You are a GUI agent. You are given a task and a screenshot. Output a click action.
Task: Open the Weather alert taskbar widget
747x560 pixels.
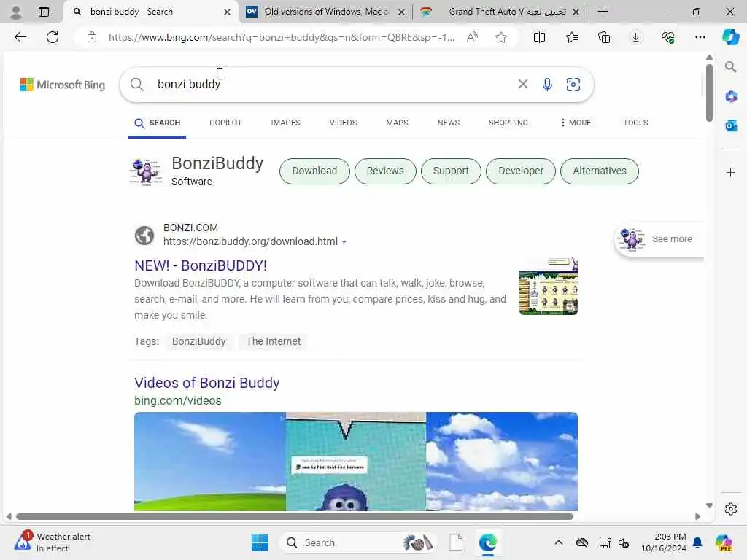tap(53, 542)
